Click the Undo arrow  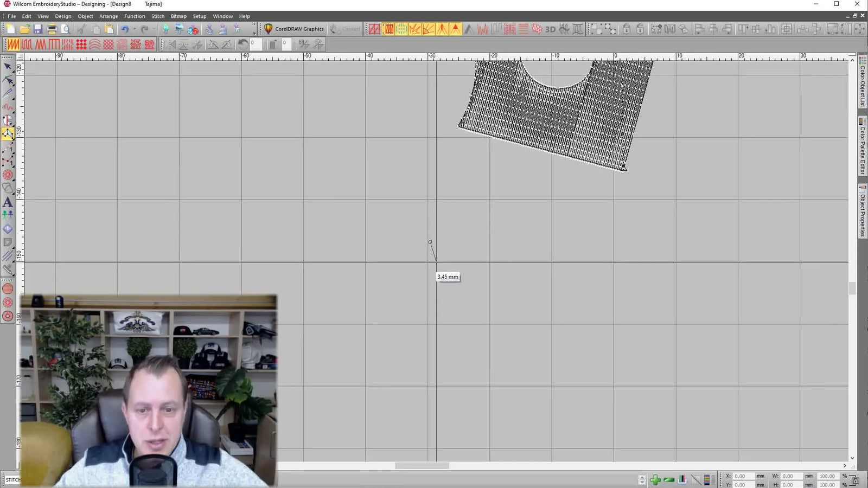(125, 29)
